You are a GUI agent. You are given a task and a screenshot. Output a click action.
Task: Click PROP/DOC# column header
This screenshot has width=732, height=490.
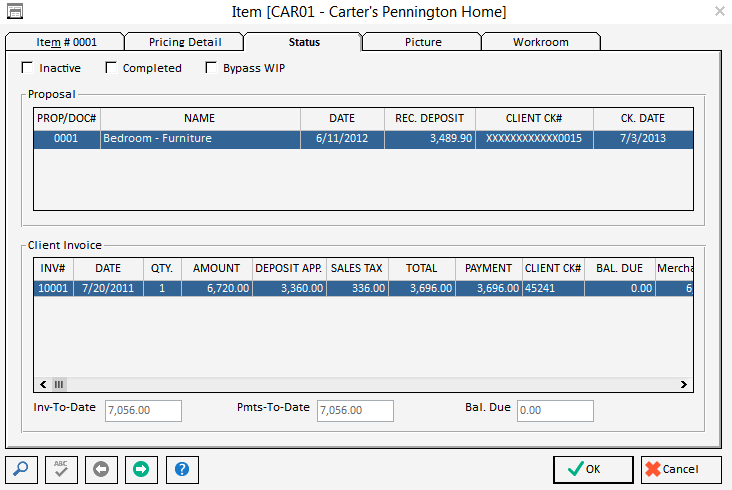point(67,119)
